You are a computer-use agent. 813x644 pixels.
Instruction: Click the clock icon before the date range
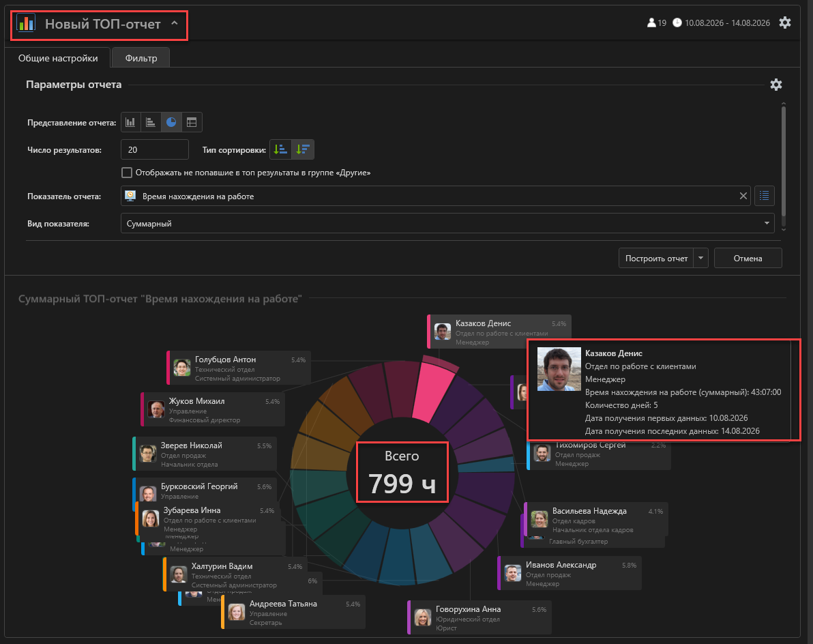tap(677, 23)
